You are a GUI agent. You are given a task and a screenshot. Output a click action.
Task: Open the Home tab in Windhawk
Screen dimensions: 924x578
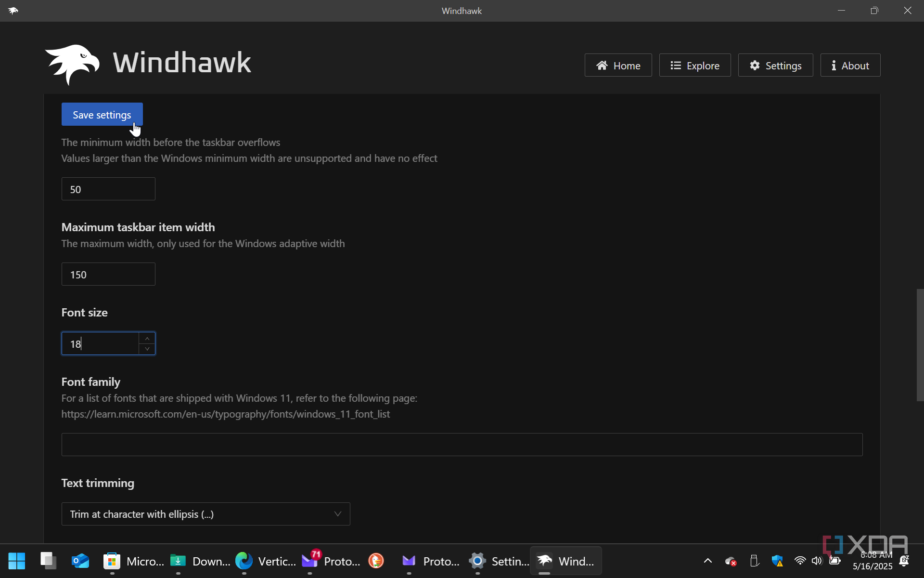618,66
